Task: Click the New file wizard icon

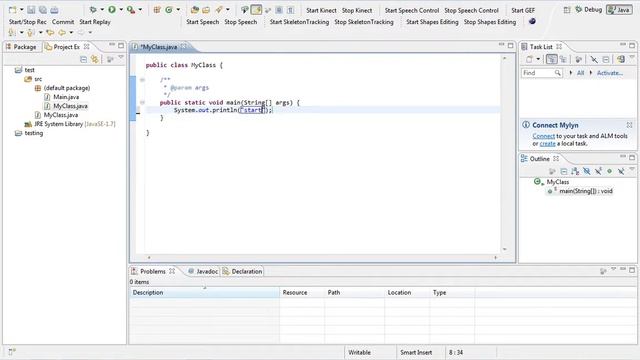Action: [x=13, y=10]
